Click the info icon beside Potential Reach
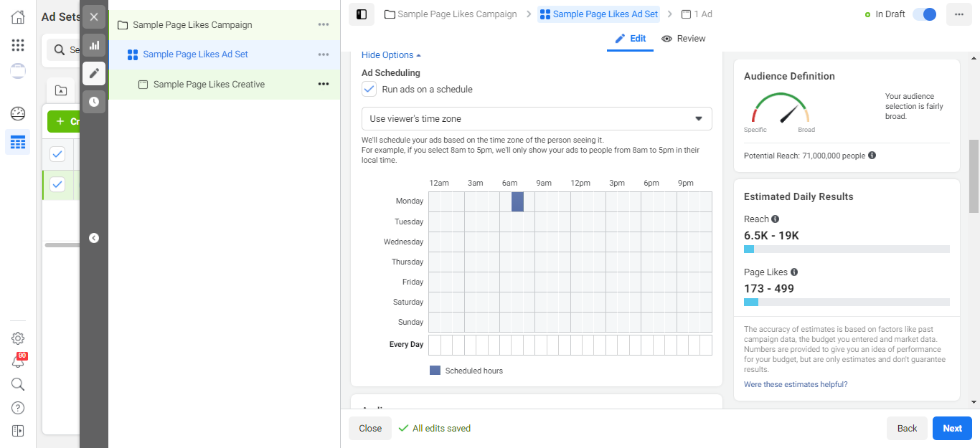 pyautogui.click(x=872, y=156)
